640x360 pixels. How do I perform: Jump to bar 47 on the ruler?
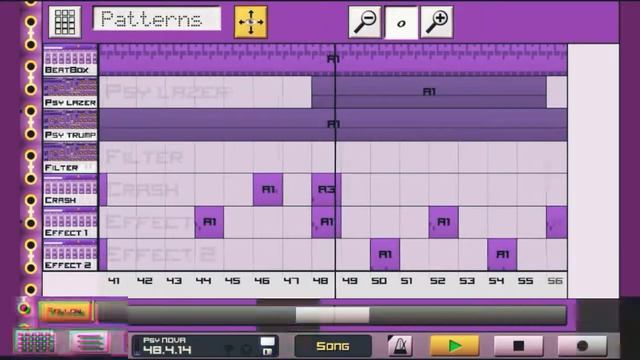coord(291,281)
